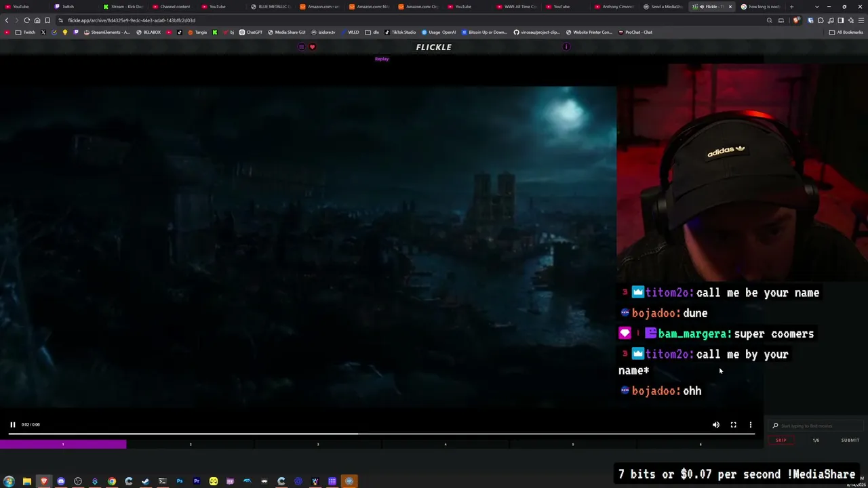Click the Brave Shields lion icon
Image resolution: width=868 pixels, height=488 pixels.
coord(796,20)
